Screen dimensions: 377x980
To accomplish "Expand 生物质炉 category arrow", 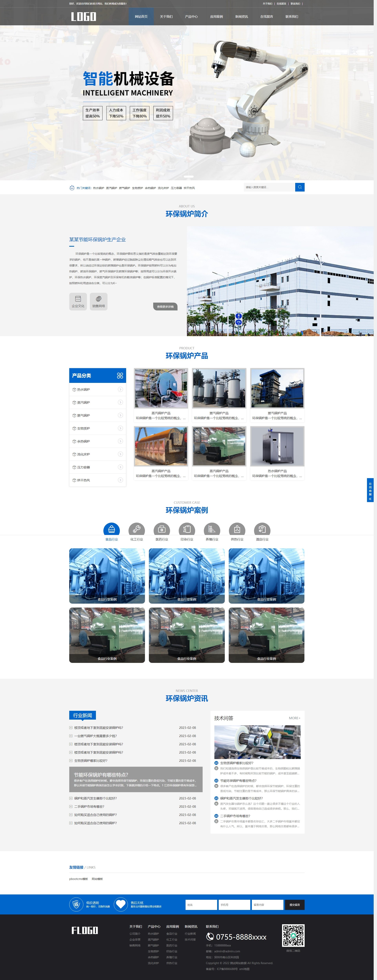I will 120,428.
